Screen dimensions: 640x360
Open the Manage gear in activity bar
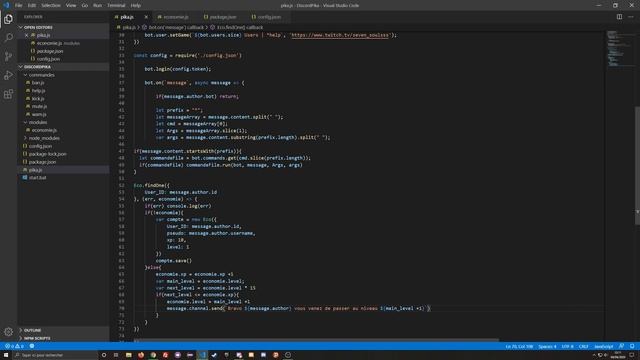click(8, 332)
